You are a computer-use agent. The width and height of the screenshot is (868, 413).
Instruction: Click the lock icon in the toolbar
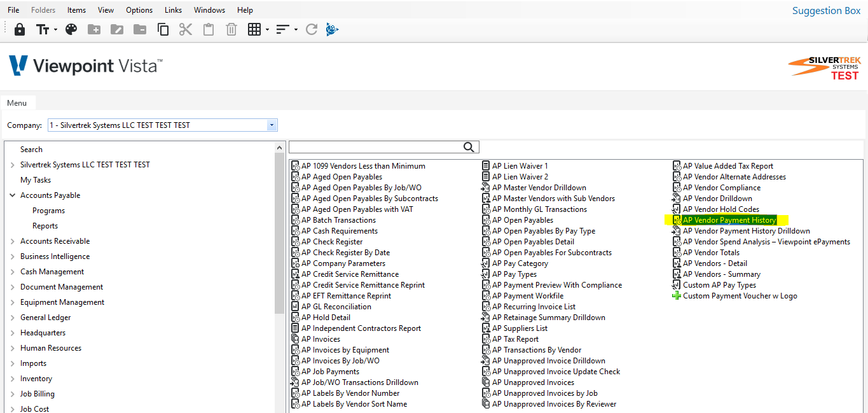pyautogui.click(x=20, y=29)
